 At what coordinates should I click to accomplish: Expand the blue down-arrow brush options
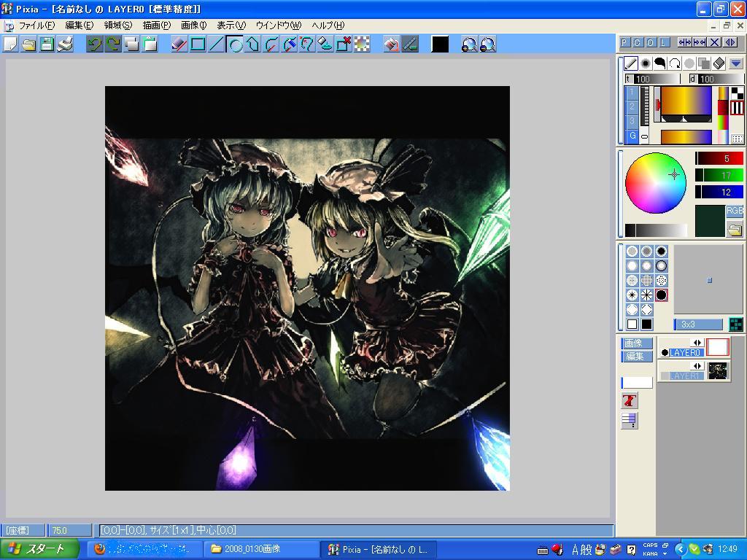tap(735, 63)
